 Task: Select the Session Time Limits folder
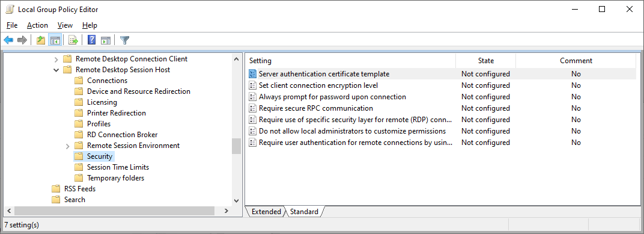point(118,167)
